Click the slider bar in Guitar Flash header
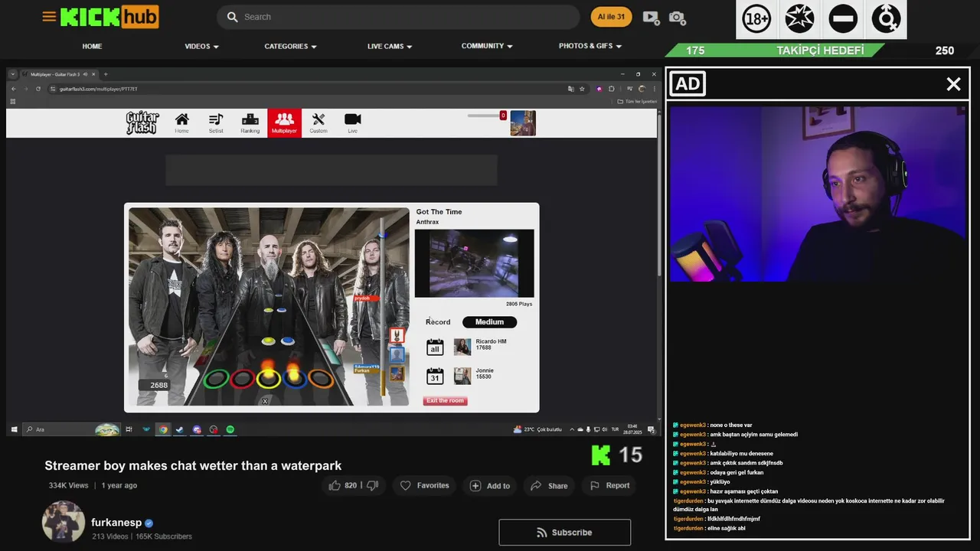 [484, 116]
